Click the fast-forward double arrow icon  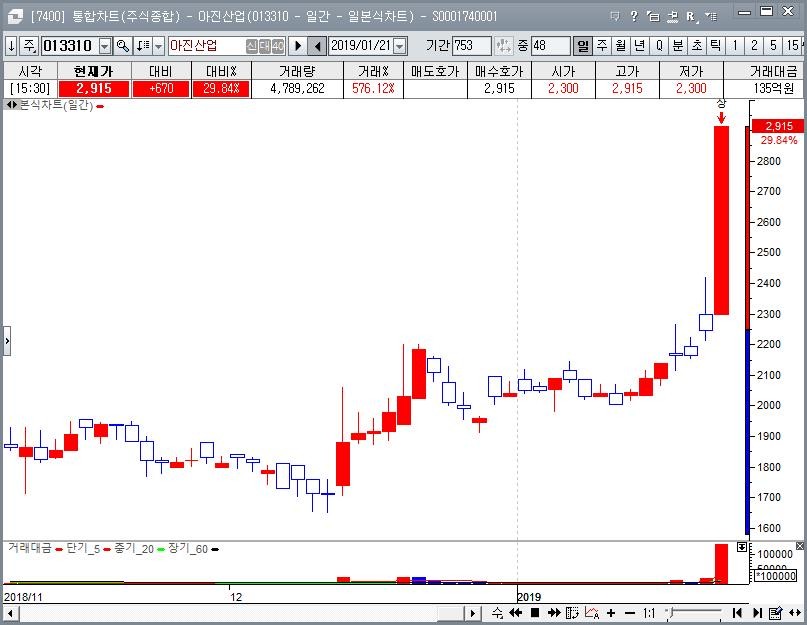point(552,612)
